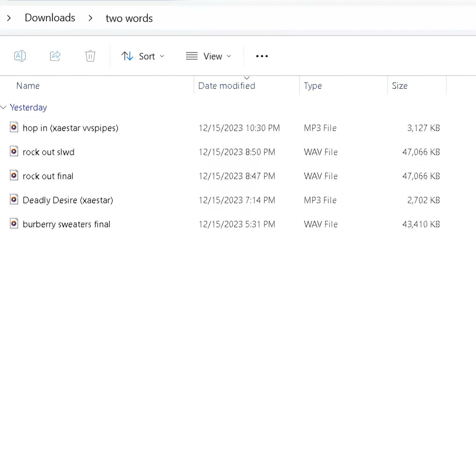Open the See more three-dot menu
Viewport: 476px width, 476px height.
tap(262, 56)
